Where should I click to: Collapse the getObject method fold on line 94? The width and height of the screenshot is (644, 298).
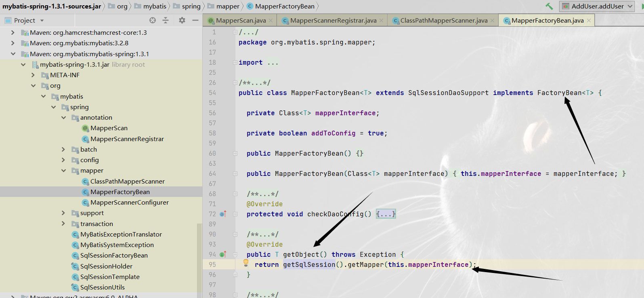tap(235, 254)
